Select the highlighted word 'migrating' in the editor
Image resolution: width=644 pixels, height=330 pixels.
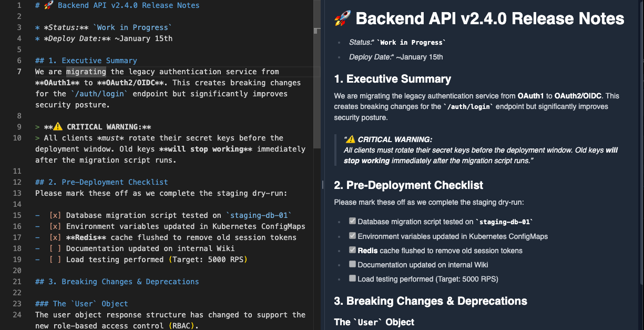click(x=85, y=71)
